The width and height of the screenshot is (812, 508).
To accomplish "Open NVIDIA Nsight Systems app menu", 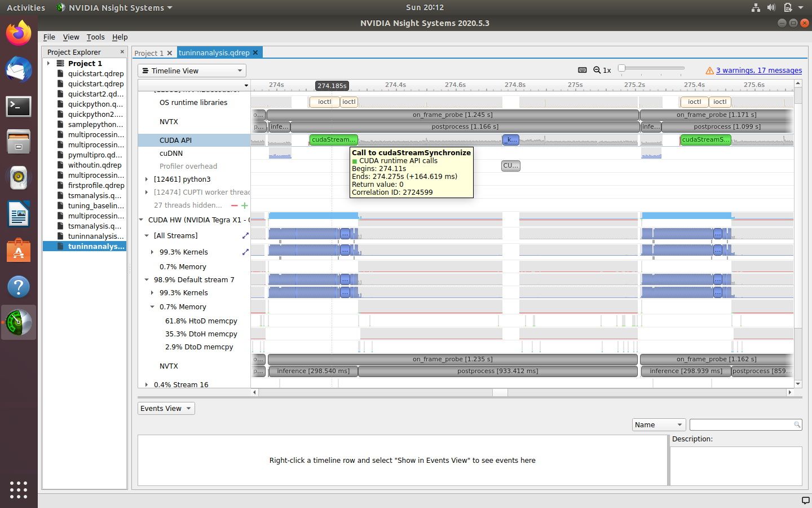I will click(114, 7).
